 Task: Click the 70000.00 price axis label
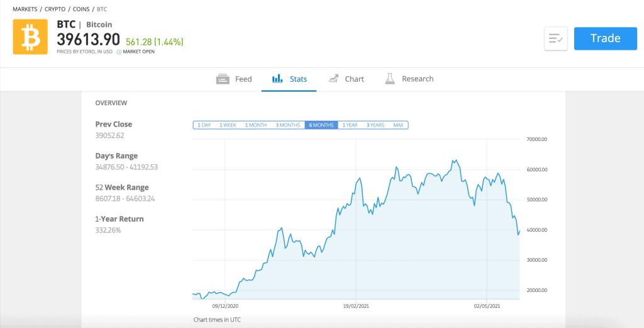[537, 139]
